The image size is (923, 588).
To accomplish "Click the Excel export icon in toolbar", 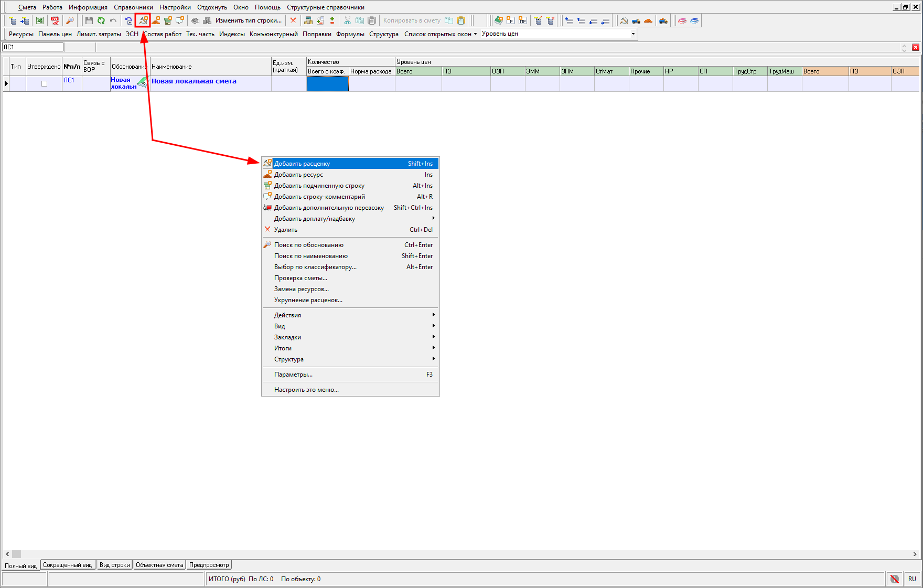I will click(x=40, y=20).
